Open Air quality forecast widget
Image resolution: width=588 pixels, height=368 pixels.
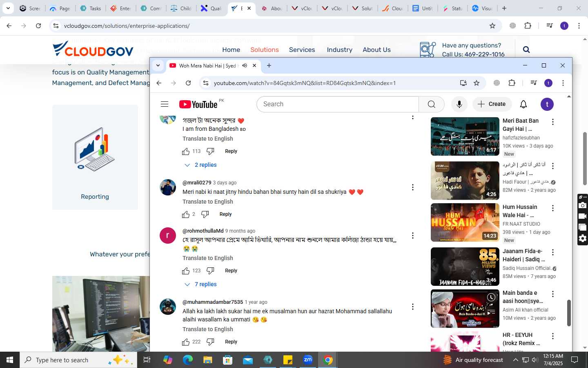[x=473, y=360]
